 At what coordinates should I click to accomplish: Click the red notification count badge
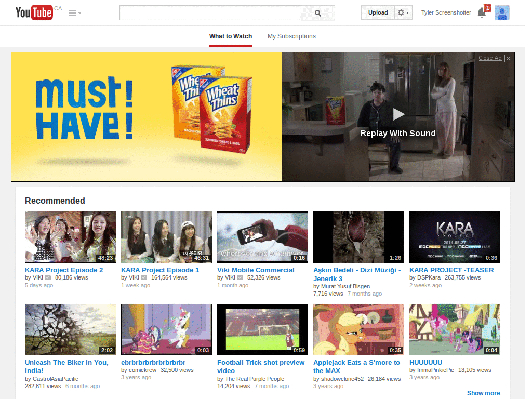click(487, 8)
